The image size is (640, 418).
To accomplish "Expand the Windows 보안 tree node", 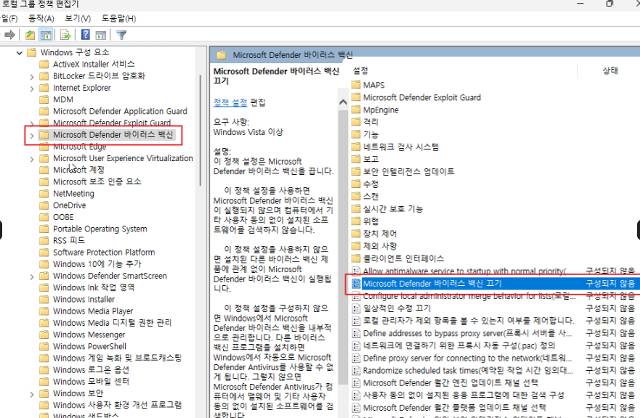I will (32, 394).
